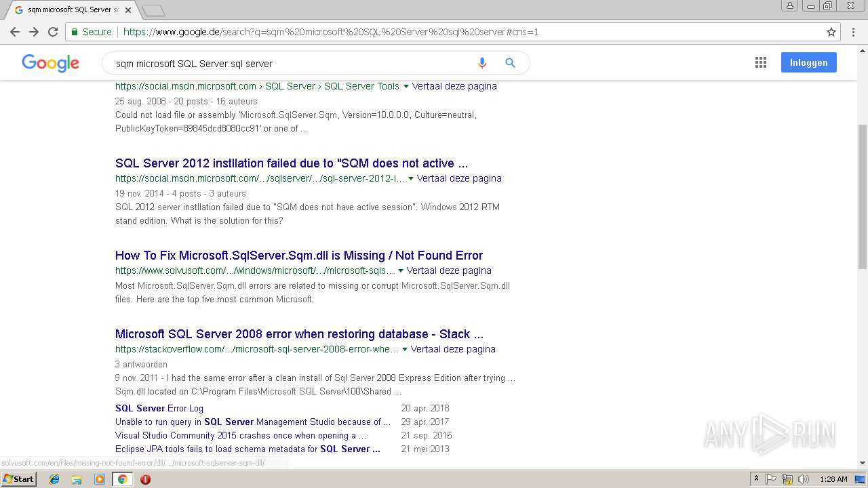Open 'Unable to run query in SQL Server Management Studio' sublink
This screenshot has width=868, height=488.
pyautogui.click(x=253, y=422)
